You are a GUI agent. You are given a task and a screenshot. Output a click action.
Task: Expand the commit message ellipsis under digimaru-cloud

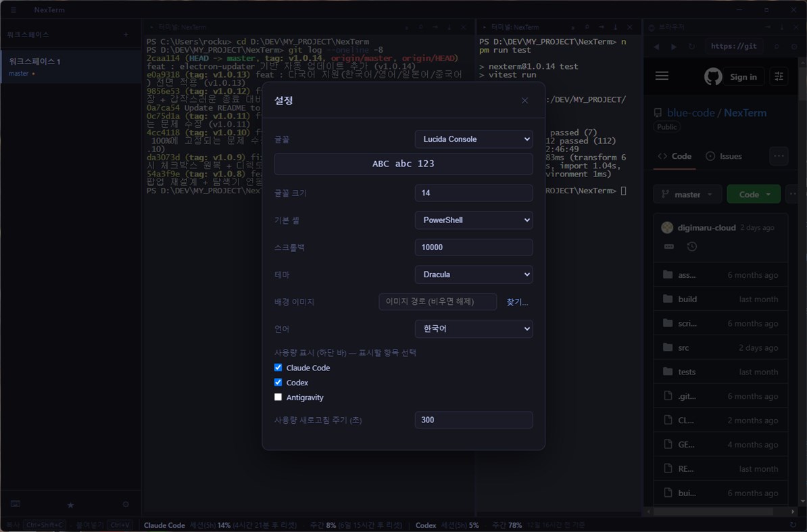pyautogui.click(x=668, y=247)
